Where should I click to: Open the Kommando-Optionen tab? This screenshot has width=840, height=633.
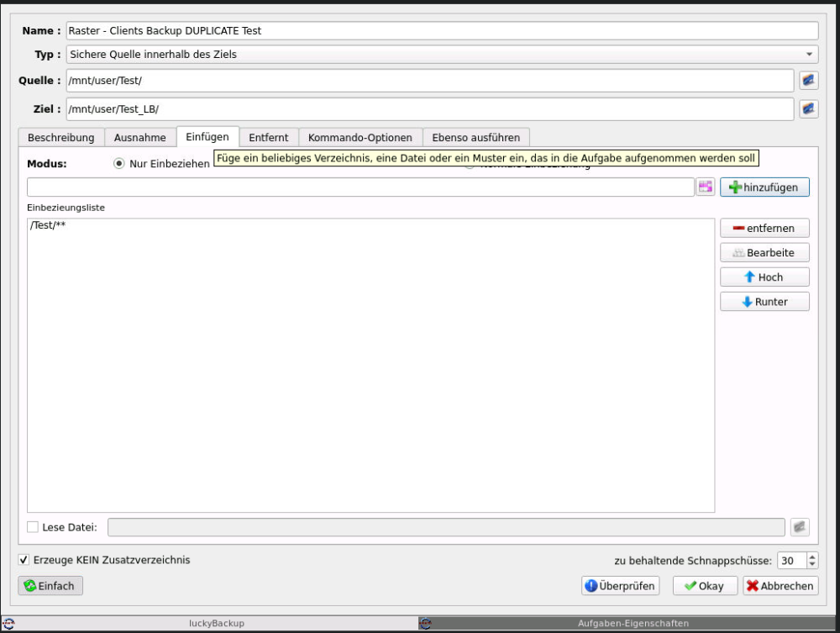click(360, 137)
